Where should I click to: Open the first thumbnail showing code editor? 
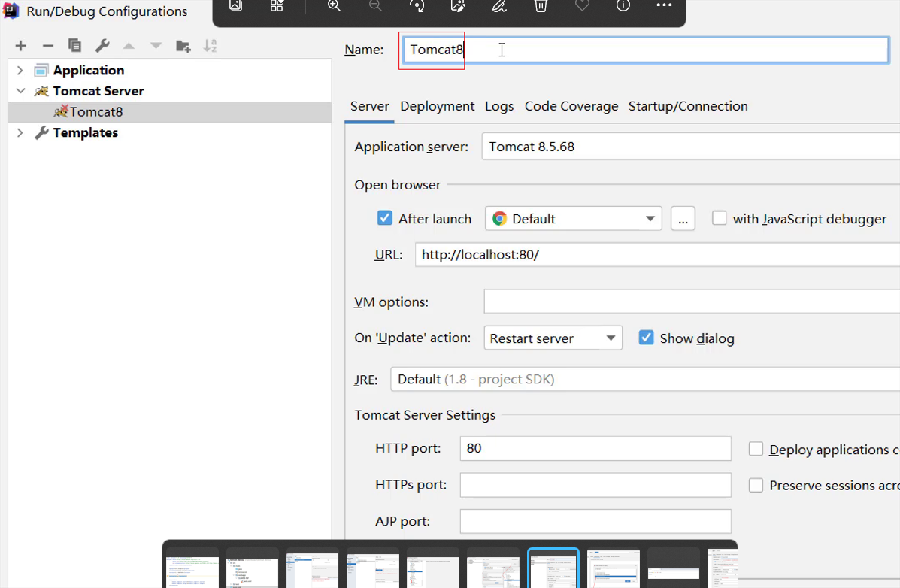tap(192, 568)
